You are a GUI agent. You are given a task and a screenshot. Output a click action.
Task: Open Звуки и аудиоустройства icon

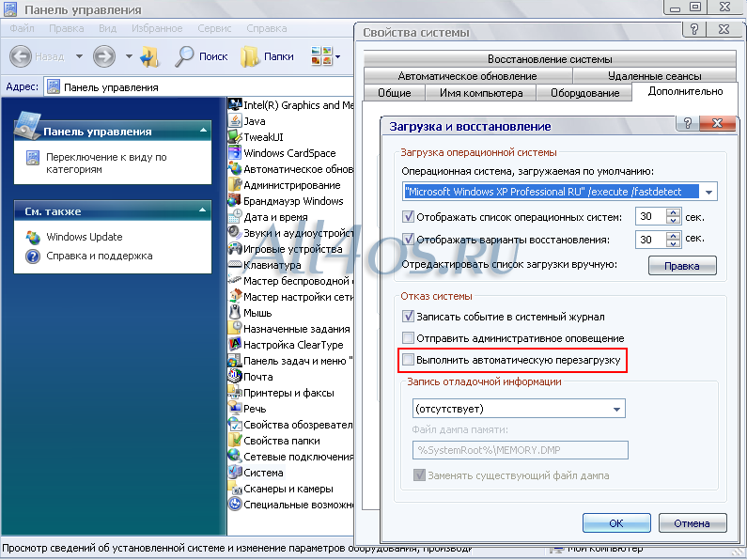[235, 233]
